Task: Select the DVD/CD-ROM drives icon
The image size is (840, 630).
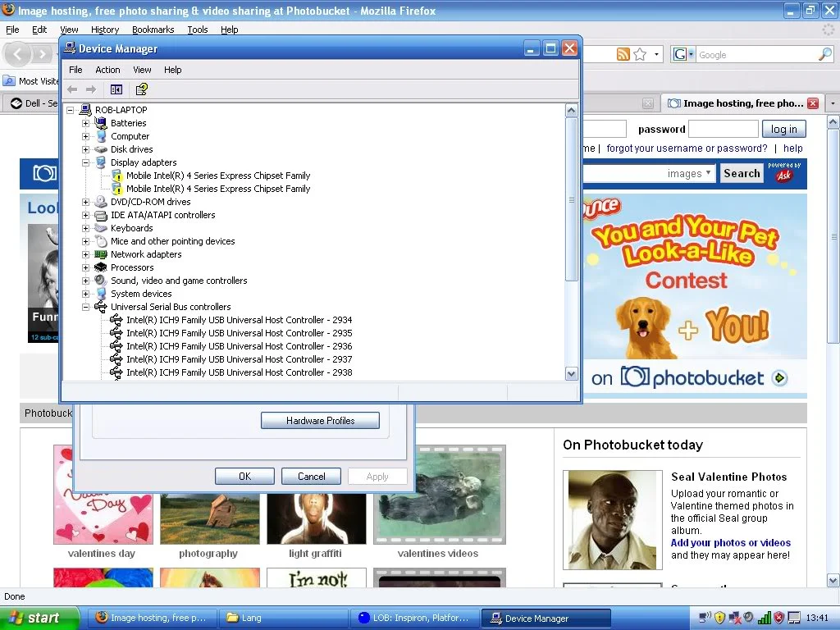Action: coord(101,202)
